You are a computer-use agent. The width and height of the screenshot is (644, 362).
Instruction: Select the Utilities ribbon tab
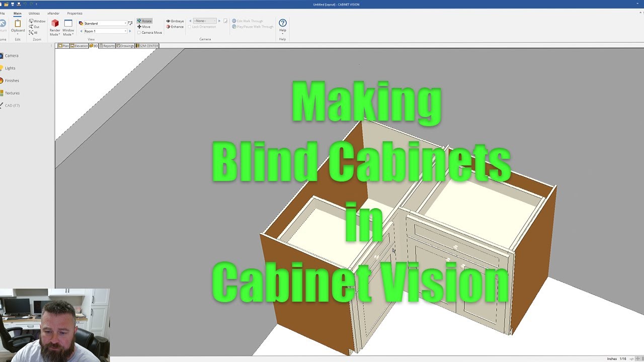click(34, 13)
